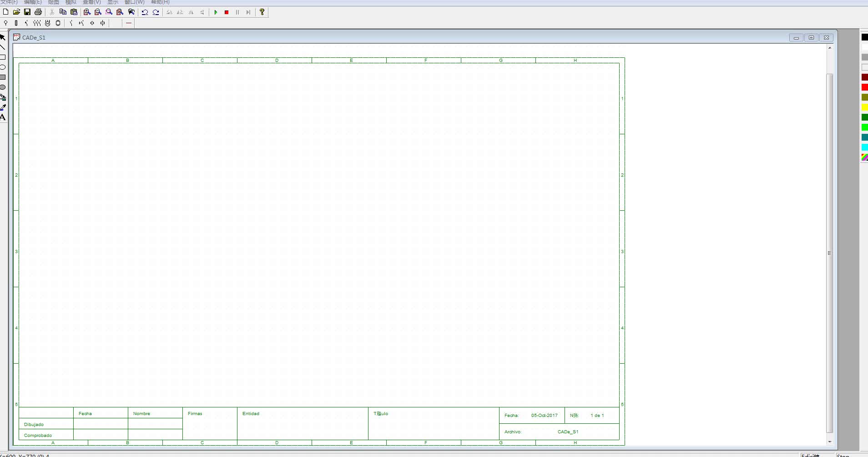Image resolution: width=868 pixels, height=457 pixels.
Task: Open the 文件(F) menu
Action: pos(9,2)
